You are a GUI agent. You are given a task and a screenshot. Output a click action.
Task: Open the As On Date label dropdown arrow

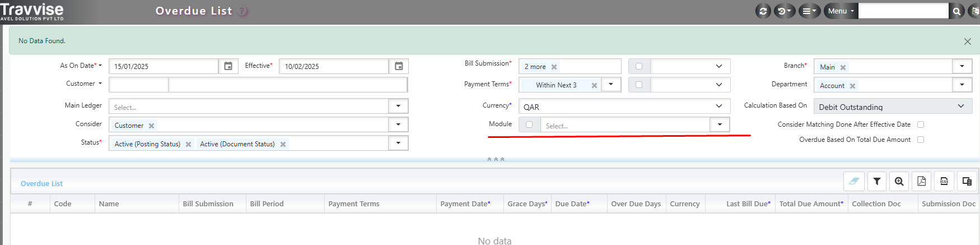tap(100, 66)
